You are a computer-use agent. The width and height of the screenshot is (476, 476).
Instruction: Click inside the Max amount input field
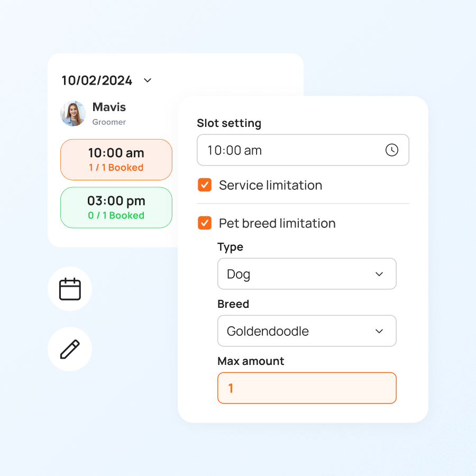tap(307, 388)
